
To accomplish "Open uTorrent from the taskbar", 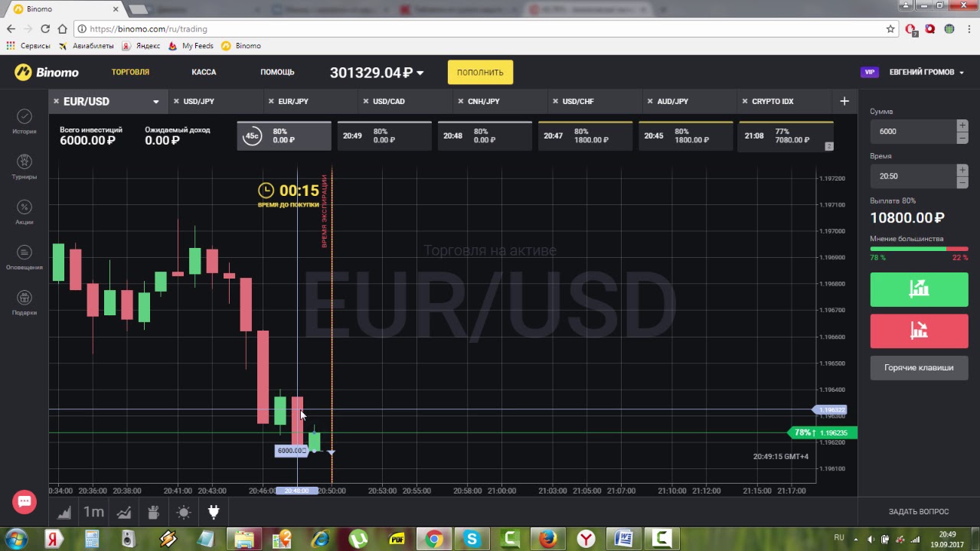I will (358, 539).
